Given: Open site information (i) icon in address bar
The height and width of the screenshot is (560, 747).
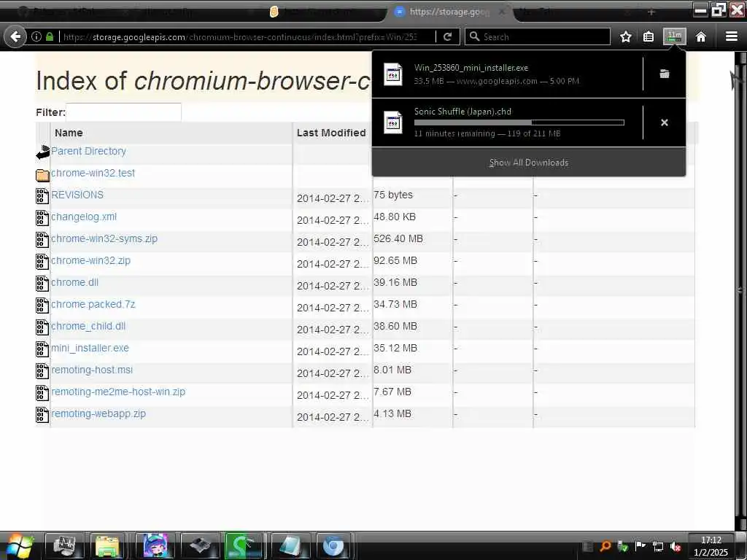Looking at the screenshot, I should coord(36,36).
